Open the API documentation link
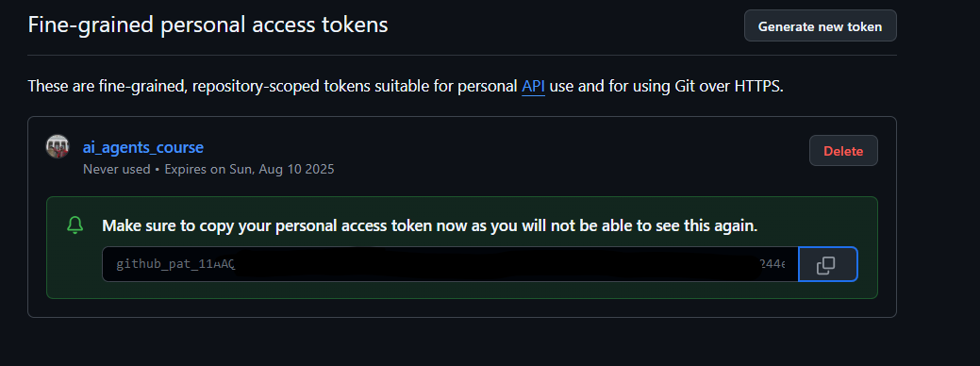 pyautogui.click(x=533, y=86)
